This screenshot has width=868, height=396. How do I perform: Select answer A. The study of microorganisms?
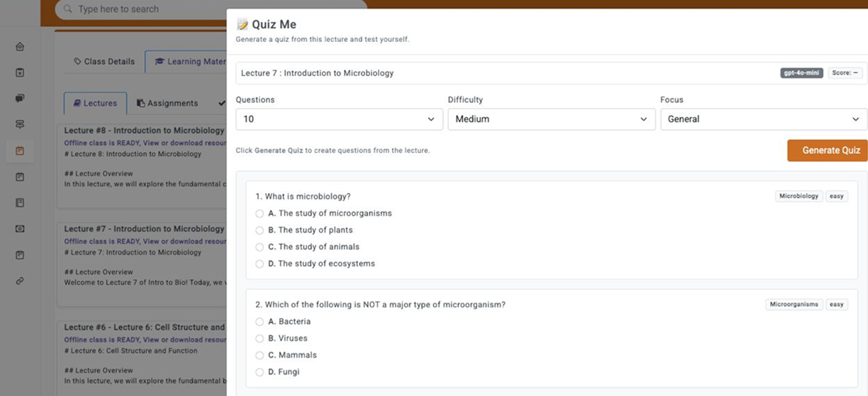pyautogui.click(x=260, y=213)
